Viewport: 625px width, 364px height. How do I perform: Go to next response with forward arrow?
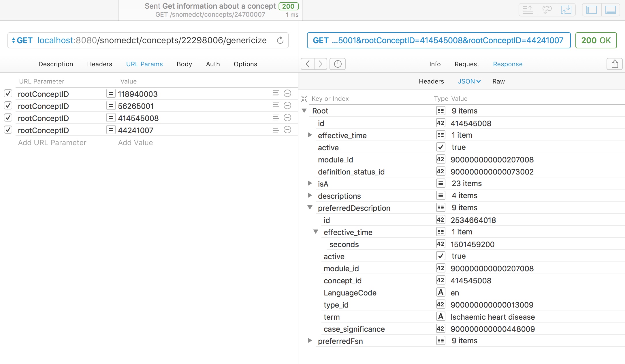321,64
